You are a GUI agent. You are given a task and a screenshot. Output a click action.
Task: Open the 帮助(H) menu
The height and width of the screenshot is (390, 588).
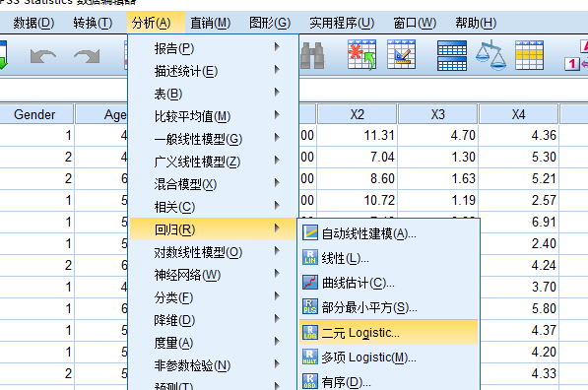click(x=476, y=24)
